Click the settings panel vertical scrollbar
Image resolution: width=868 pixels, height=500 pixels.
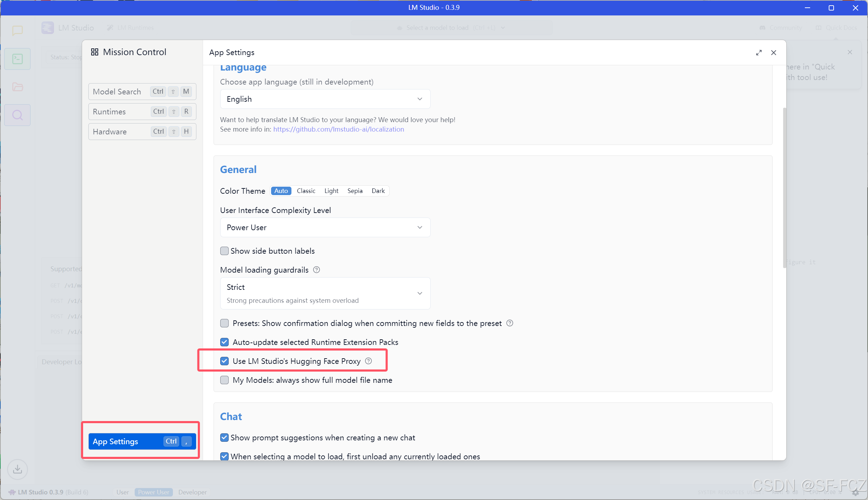click(x=785, y=188)
